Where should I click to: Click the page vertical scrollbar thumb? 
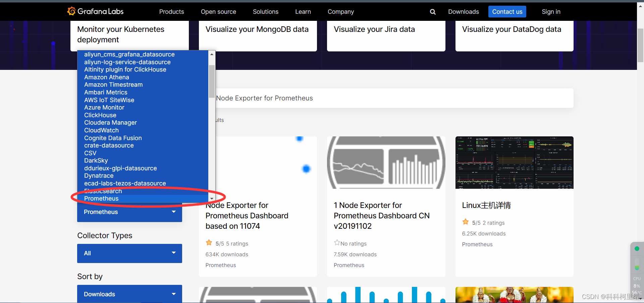tap(640, 45)
